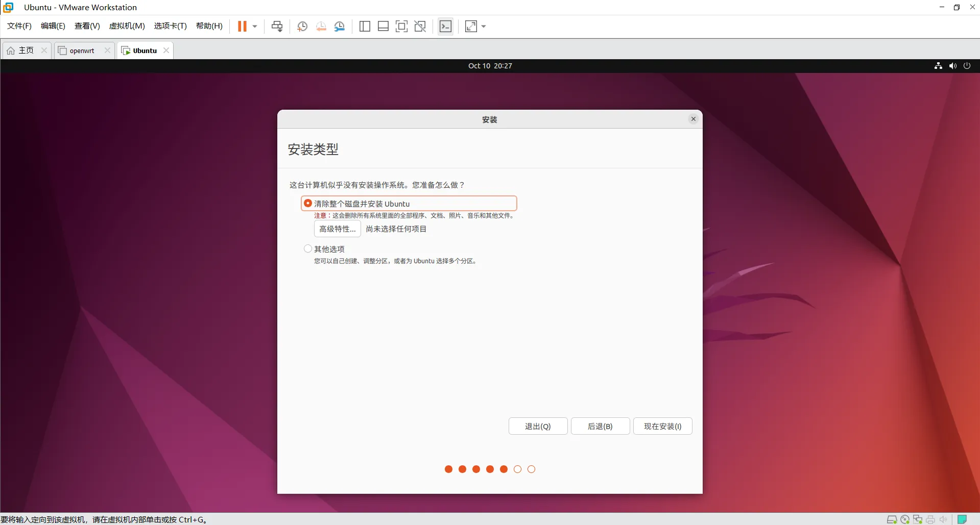Click the snapshot creation icon in toolbar
This screenshot has height=525, width=980.
302,26
